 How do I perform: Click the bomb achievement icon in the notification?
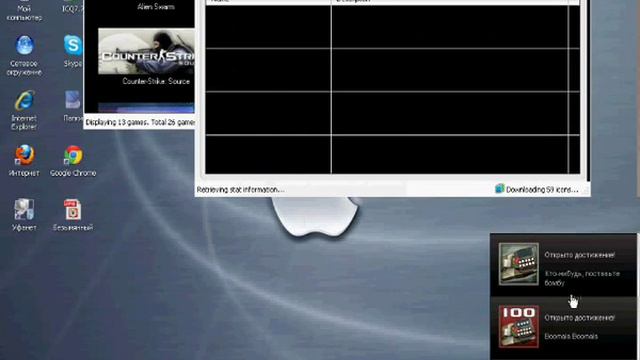518,264
